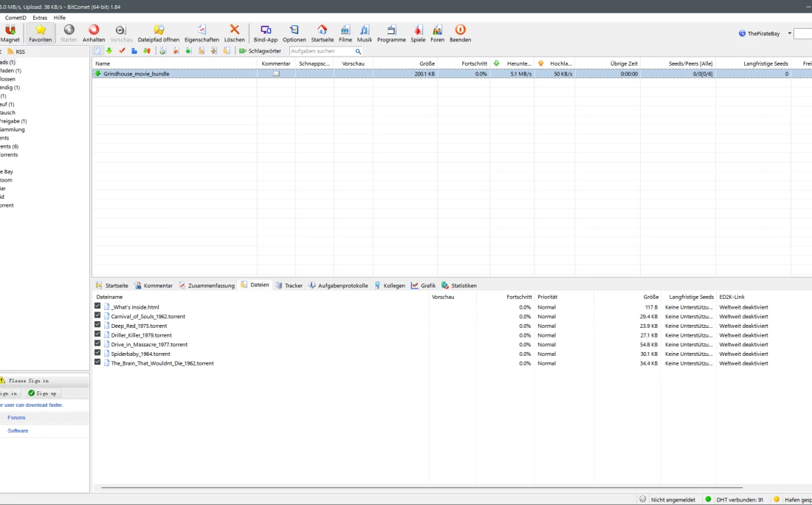Click Dateipfad öffnen toolbar icon
Screen dimensions: 812x505
159,30
